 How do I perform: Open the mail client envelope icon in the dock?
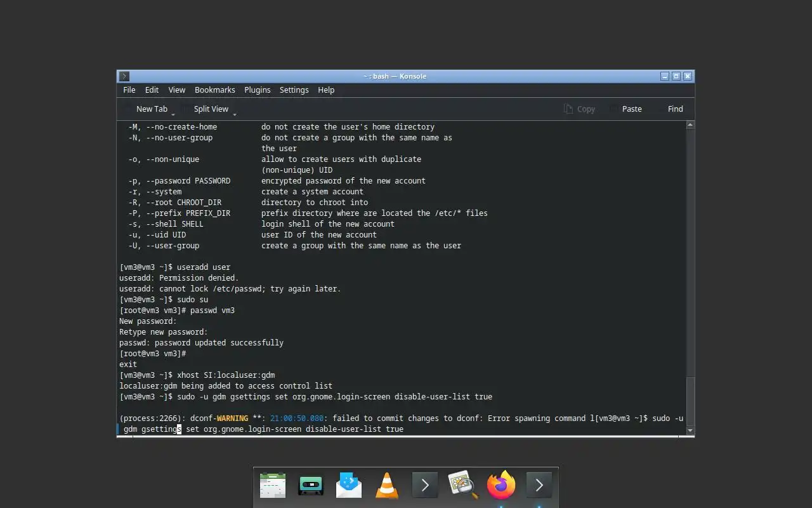click(x=349, y=486)
